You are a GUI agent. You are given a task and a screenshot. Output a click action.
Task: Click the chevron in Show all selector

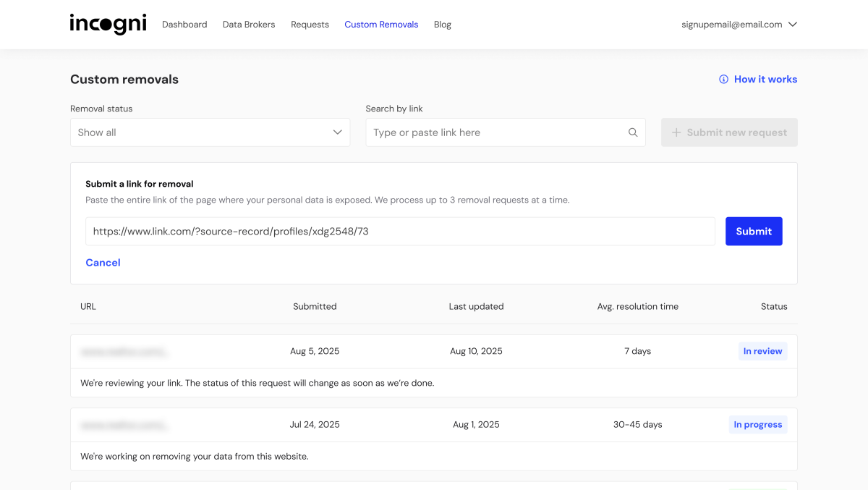click(x=337, y=132)
